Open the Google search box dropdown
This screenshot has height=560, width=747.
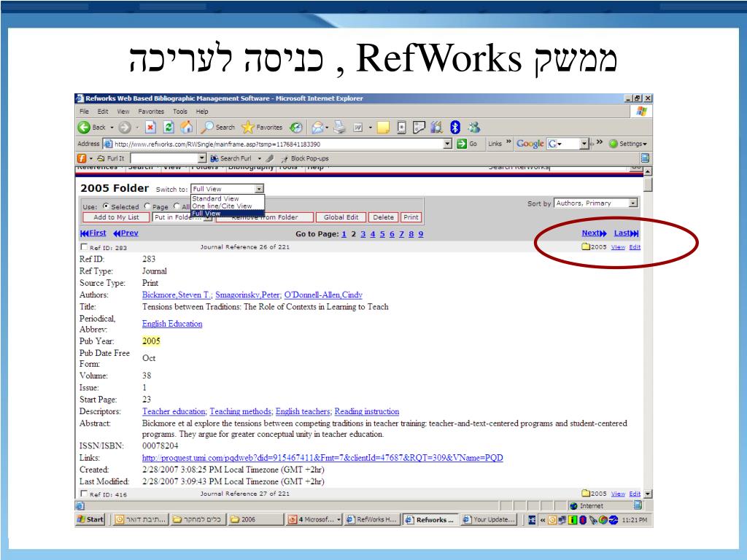point(584,144)
